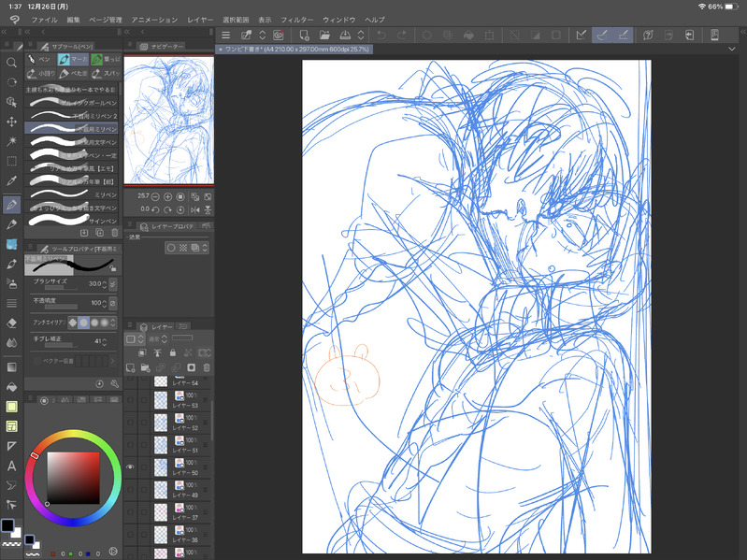
Task: Select the Text tool
Action: pos(11,466)
